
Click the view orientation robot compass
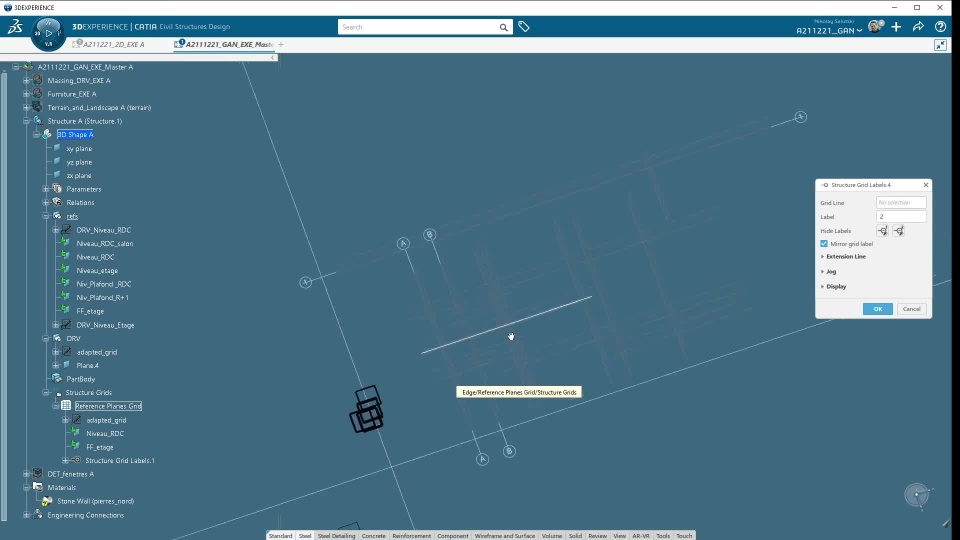point(918,495)
